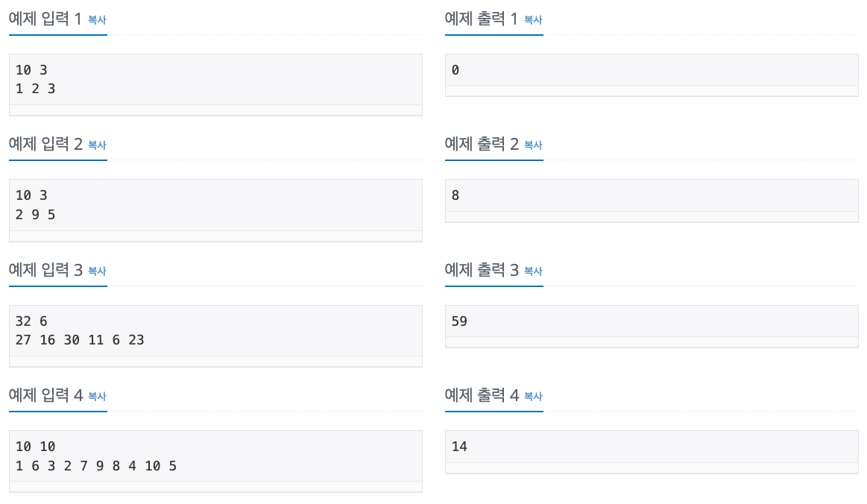This screenshot has height=504, width=867.
Task: Click the example input 4 box with 10 10
Action: point(215,462)
